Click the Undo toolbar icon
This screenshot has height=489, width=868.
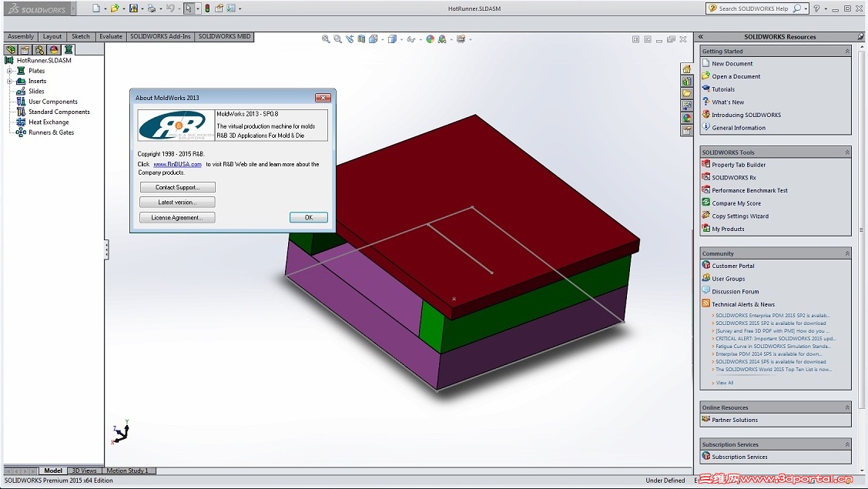[x=170, y=8]
